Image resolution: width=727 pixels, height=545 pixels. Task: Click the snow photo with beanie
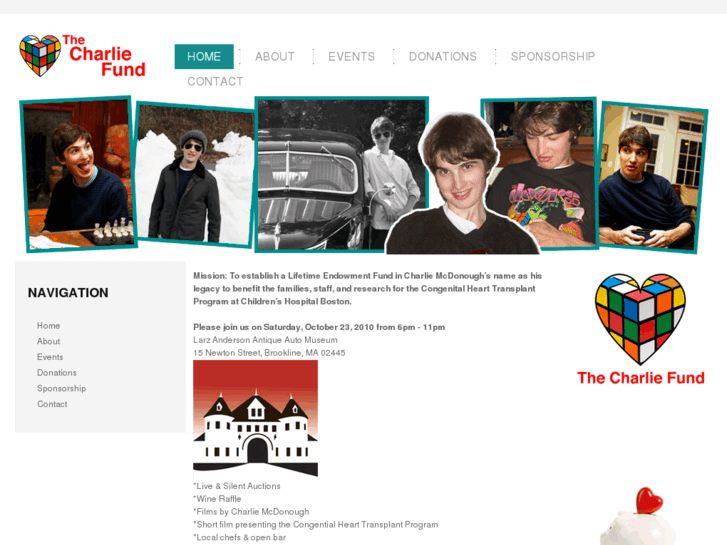pos(194,174)
